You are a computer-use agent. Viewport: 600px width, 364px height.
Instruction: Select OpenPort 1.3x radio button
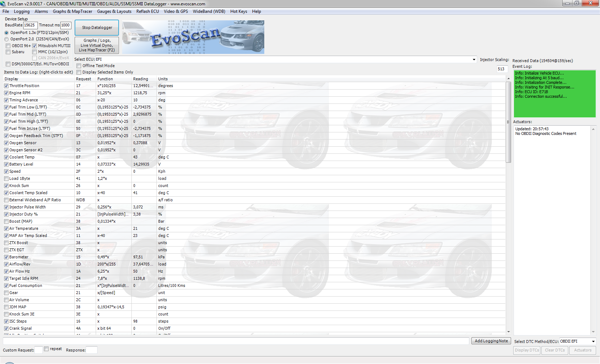pyautogui.click(x=6, y=32)
